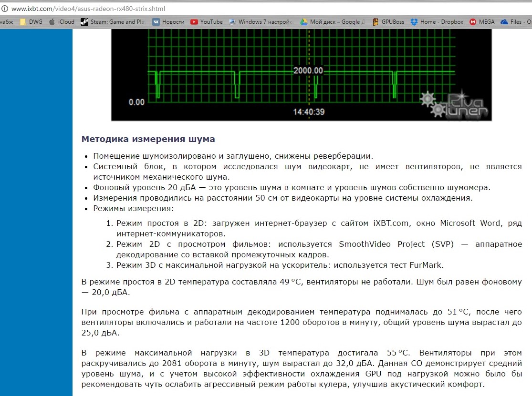Click the iCloud apple icon bookmark
532x396 pixels.
coord(52,22)
